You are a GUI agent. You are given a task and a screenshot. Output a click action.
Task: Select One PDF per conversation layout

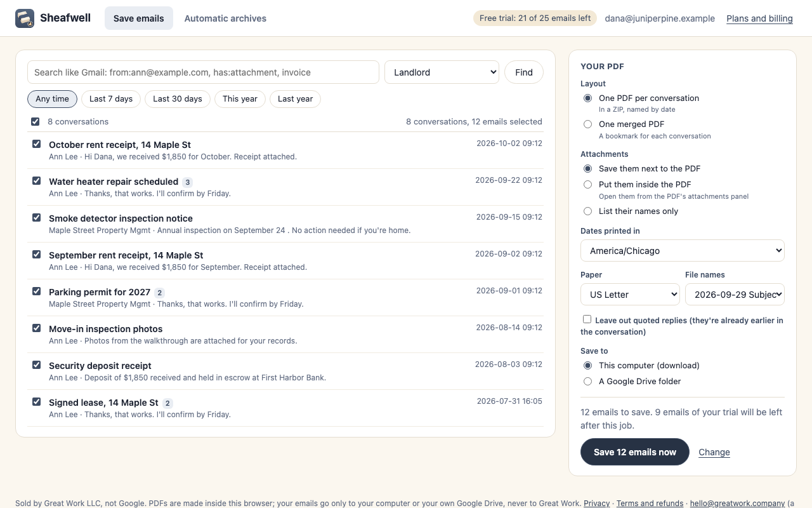coord(587,98)
